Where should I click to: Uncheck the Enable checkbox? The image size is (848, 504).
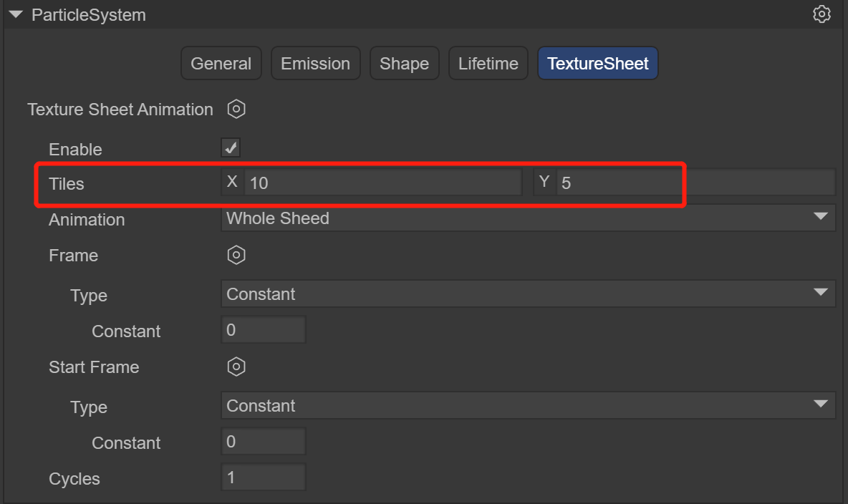231,148
